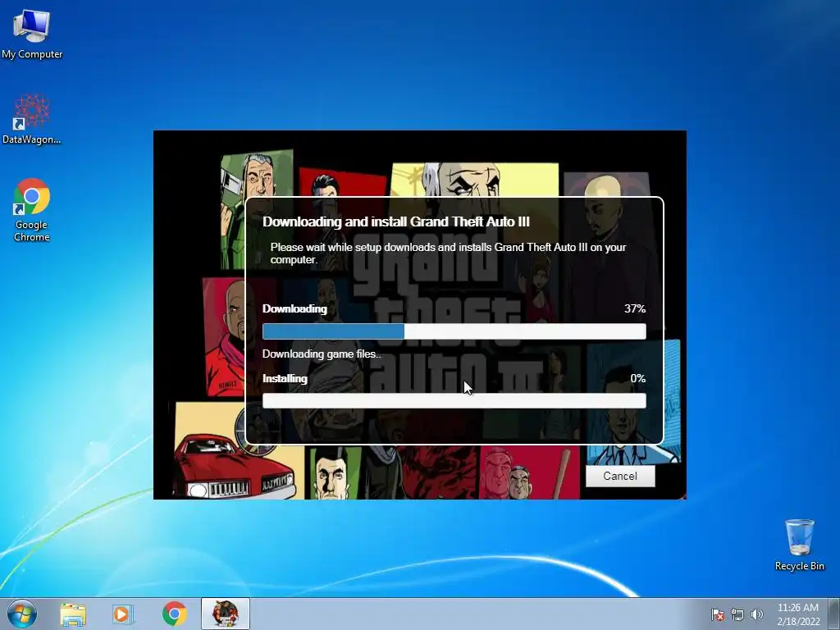Click the 0% installing percentage
This screenshot has height=630, width=840.
pyautogui.click(x=637, y=378)
